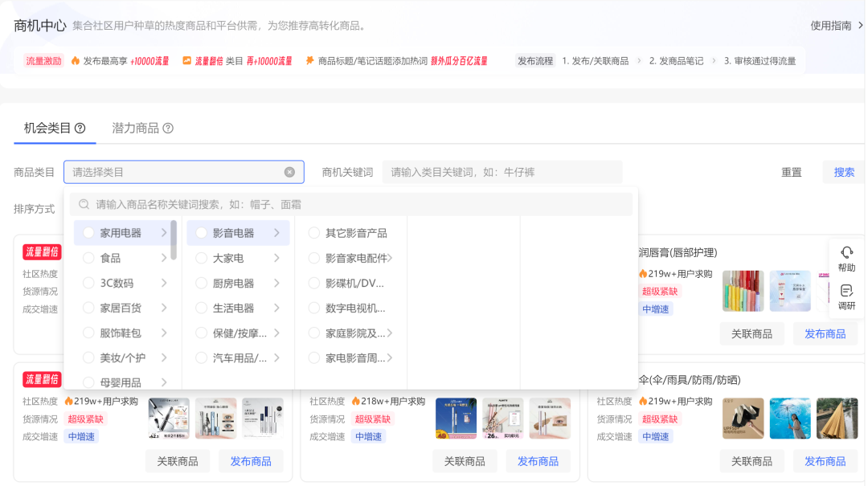Select 其它影音产品 radio option
The width and height of the screenshot is (868, 486).
click(x=314, y=233)
